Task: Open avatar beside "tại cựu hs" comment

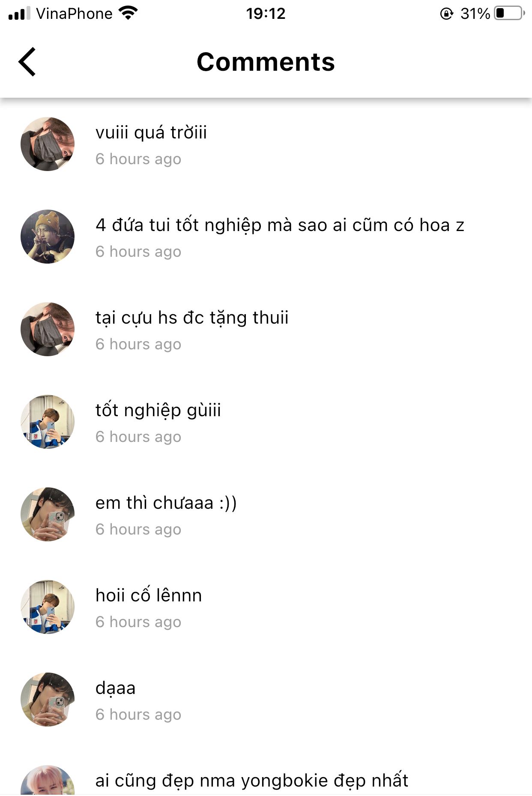Action: coord(48,329)
